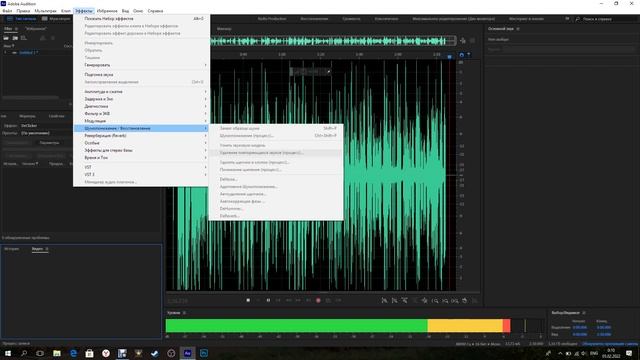640x360 pixels.
Task: Click the waveform overview navigator strip
Action: click(333, 41)
